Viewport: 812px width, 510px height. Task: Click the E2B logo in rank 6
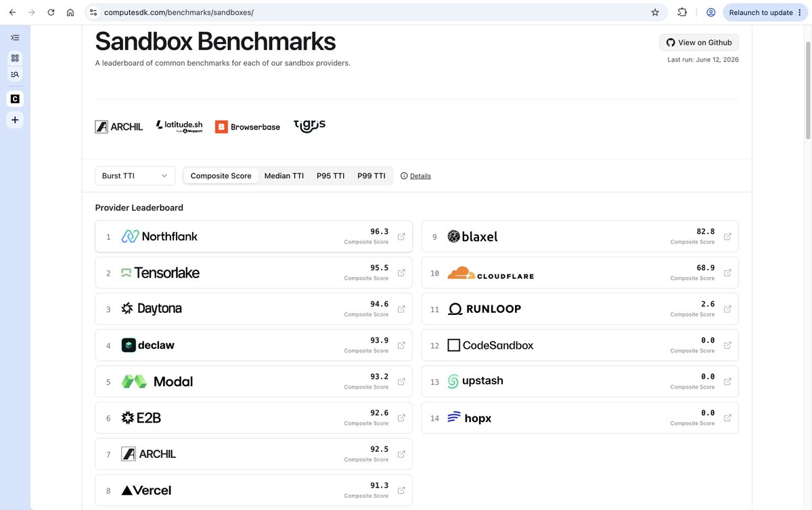coord(141,418)
